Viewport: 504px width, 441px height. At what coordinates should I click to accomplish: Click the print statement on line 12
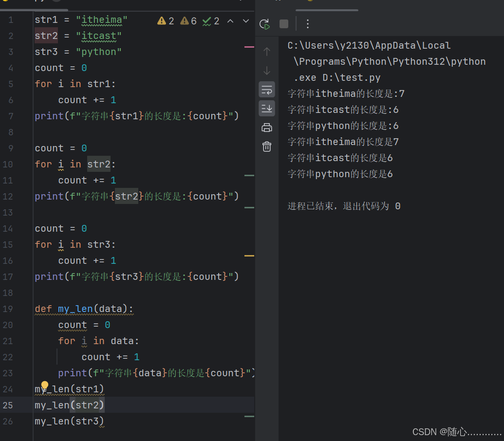coord(137,197)
